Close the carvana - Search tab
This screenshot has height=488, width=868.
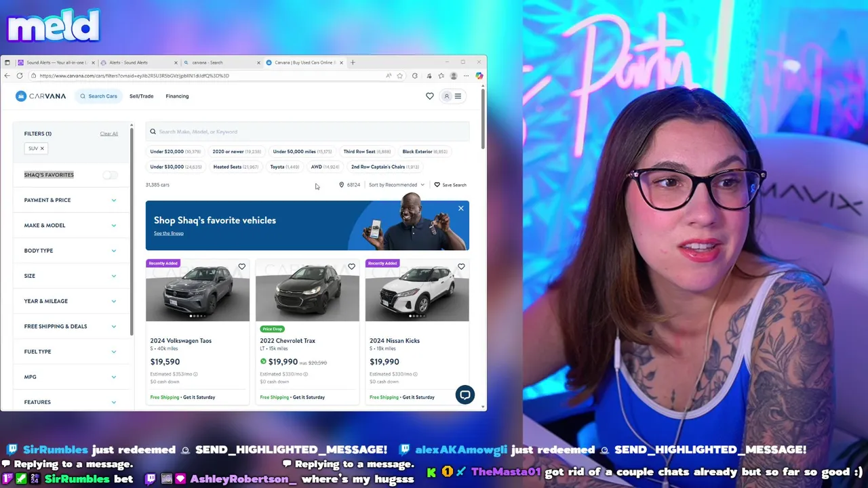tap(258, 62)
